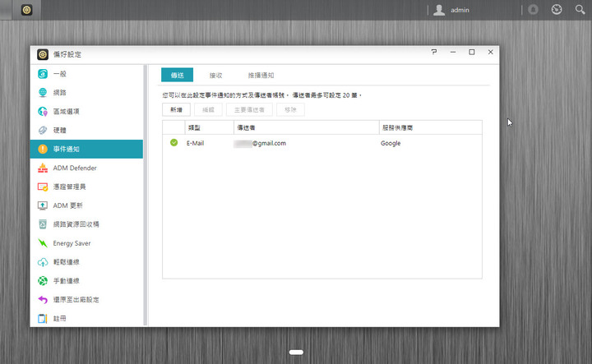
Task: Click the white desktop page indicator pill
Action: click(296, 352)
